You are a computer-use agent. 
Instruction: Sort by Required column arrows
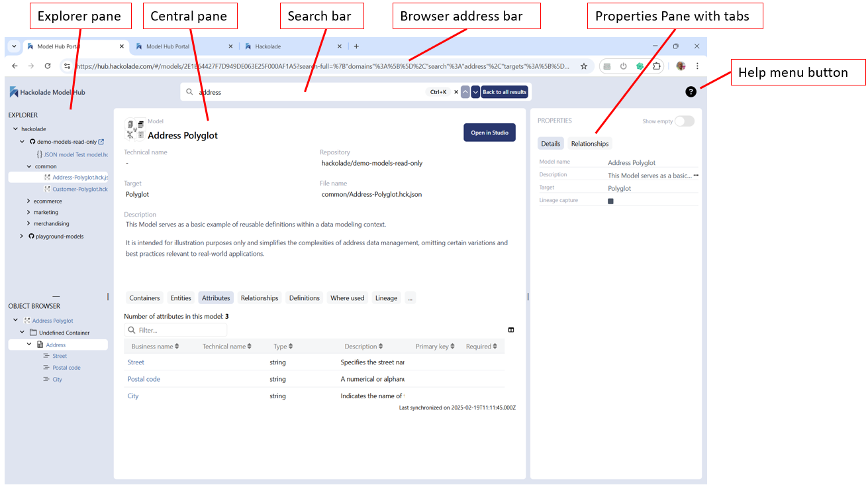[x=495, y=347]
